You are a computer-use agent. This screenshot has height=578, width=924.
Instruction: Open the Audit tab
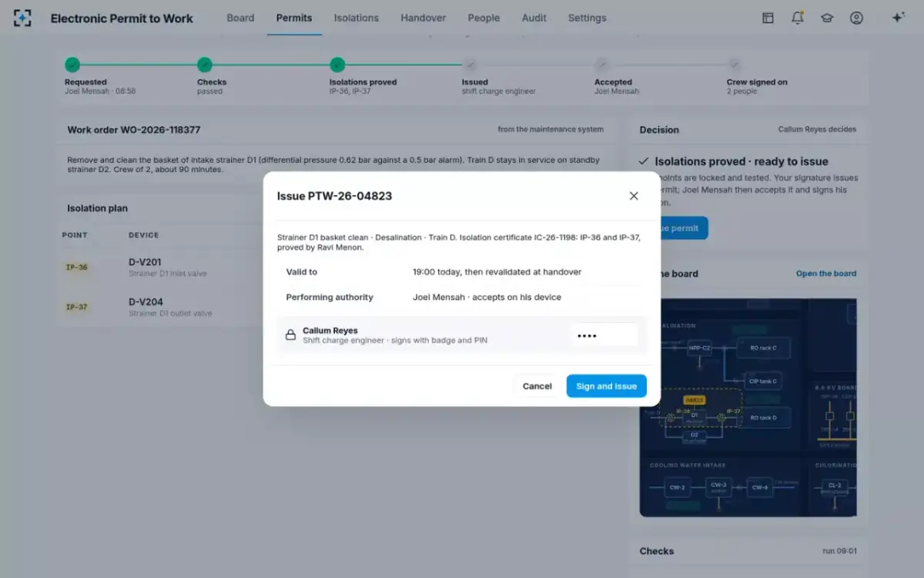(534, 18)
